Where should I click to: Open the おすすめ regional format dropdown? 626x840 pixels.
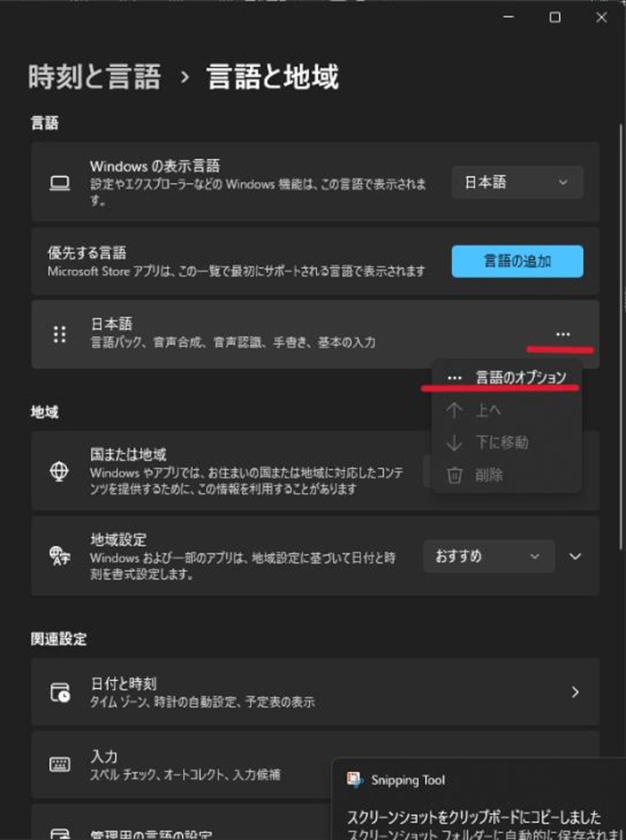[489, 556]
